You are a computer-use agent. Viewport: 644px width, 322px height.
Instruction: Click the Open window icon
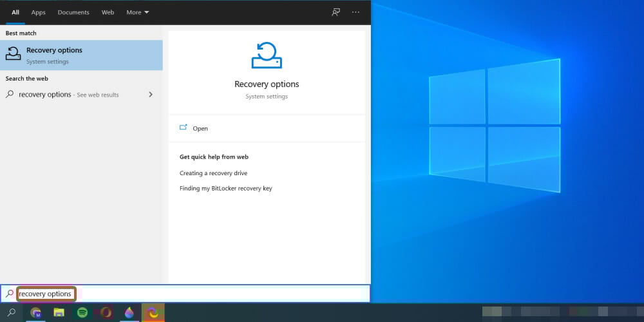click(183, 128)
